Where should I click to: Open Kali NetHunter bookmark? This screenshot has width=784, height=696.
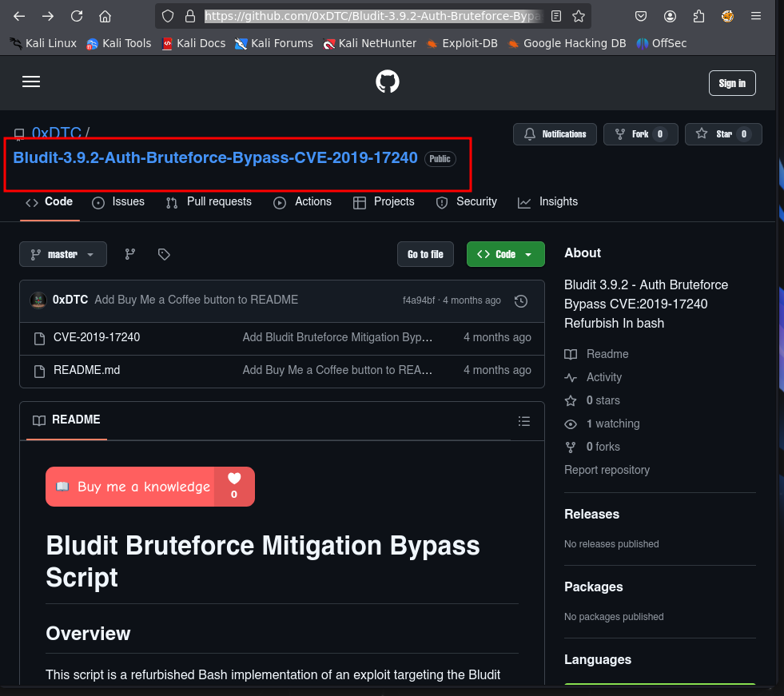[369, 43]
